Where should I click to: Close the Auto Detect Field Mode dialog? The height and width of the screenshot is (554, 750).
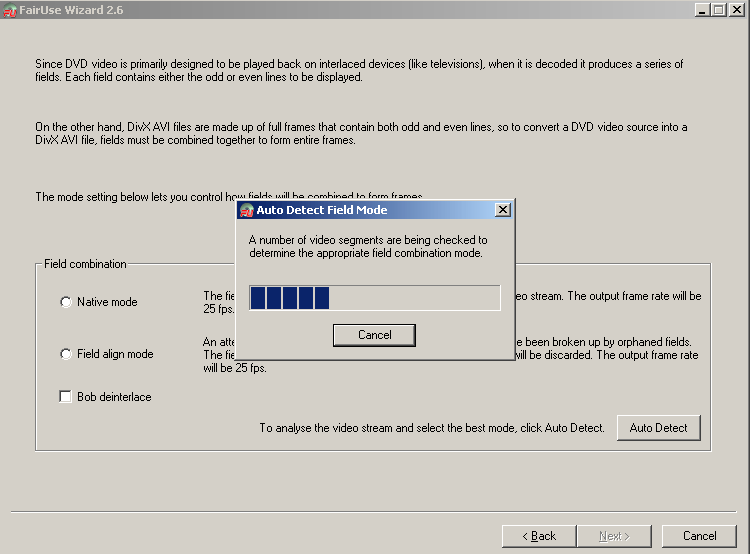503,210
